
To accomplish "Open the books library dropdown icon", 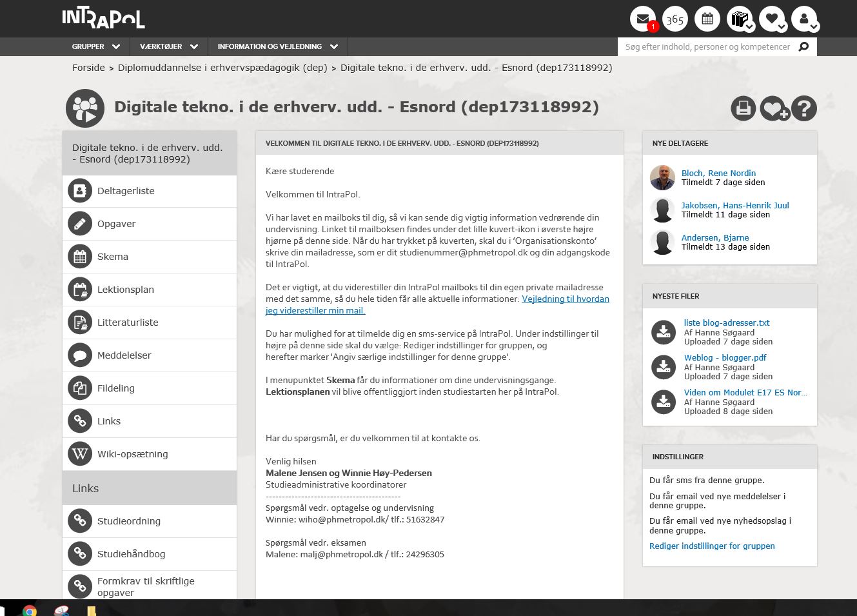I will click(x=740, y=19).
